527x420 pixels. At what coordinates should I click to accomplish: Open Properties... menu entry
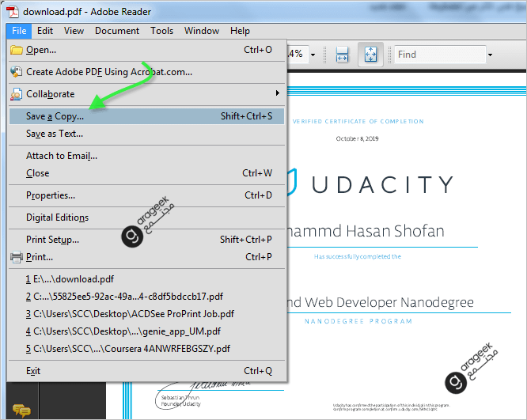147,195
